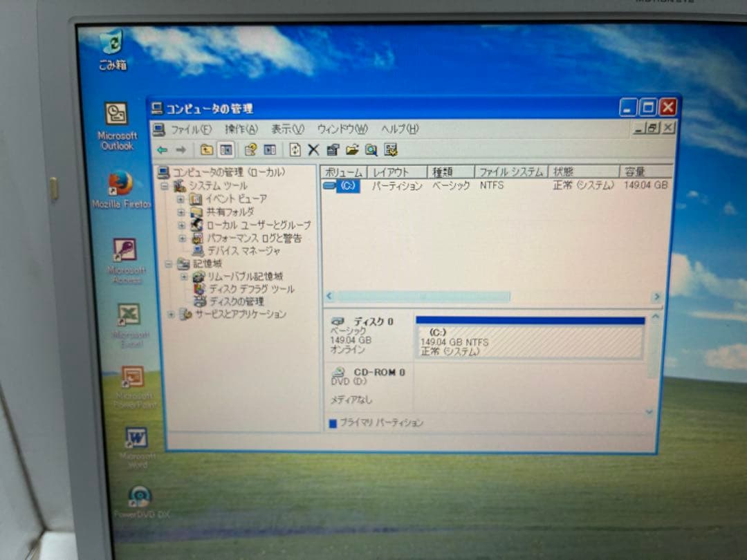Click the horizontal scrollbar between the panes
The width and height of the screenshot is (747, 560).
[422, 296]
